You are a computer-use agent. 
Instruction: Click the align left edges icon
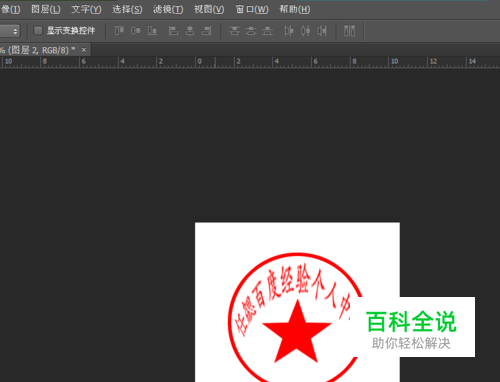click(173, 31)
